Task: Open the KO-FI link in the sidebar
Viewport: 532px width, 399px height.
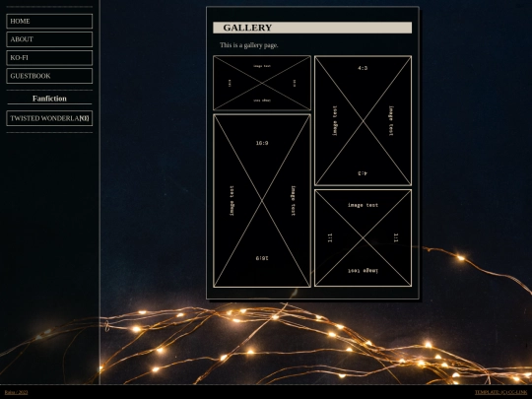Action: pos(49,58)
